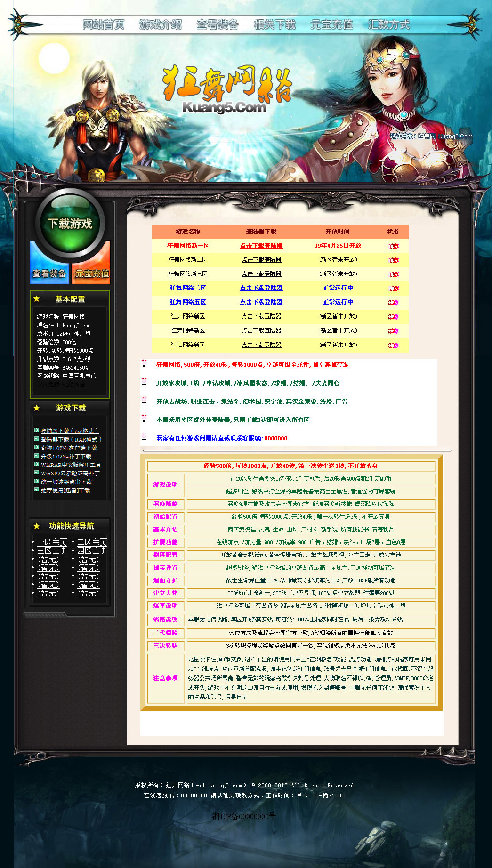Visit 一区主页 in quick navigation

coord(52,542)
